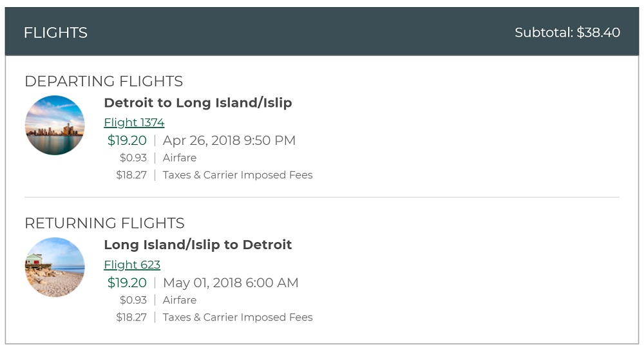Click the Long Island beach circular thumbnail
Image resolution: width=644 pixels, height=347 pixels.
(x=55, y=267)
